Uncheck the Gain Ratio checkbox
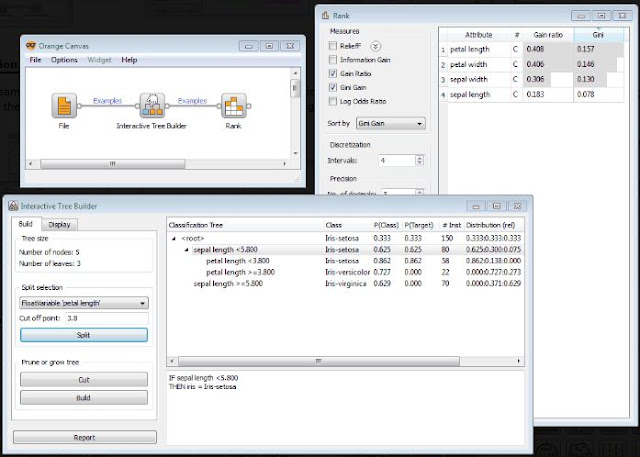640x457 pixels. (x=333, y=73)
